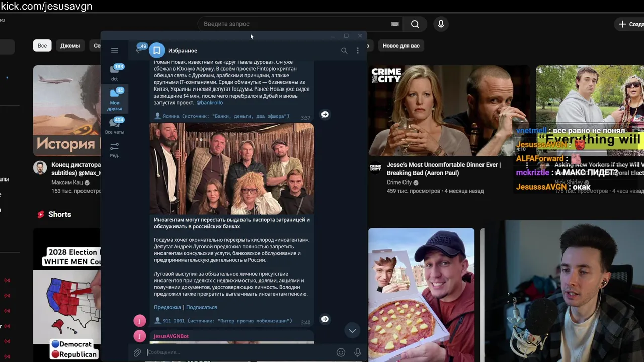The height and width of the screenshot is (362, 644).
Task: Jump to bottom of chat
Action: click(352, 330)
